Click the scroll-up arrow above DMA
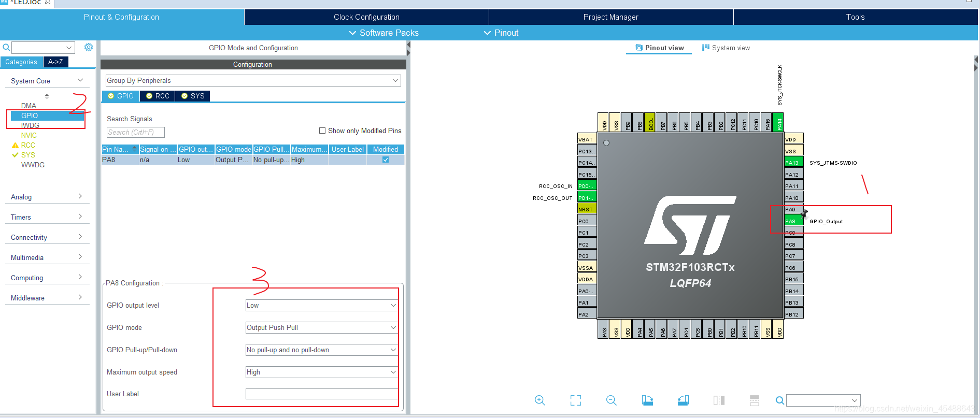 [x=47, y=96]
